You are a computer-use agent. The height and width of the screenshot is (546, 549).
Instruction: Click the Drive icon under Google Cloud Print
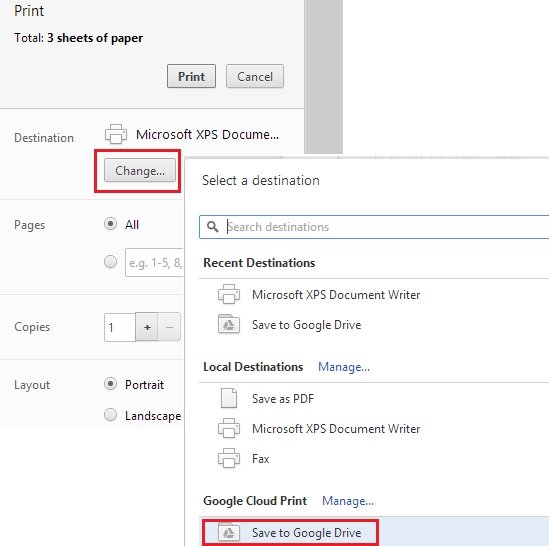229,532
